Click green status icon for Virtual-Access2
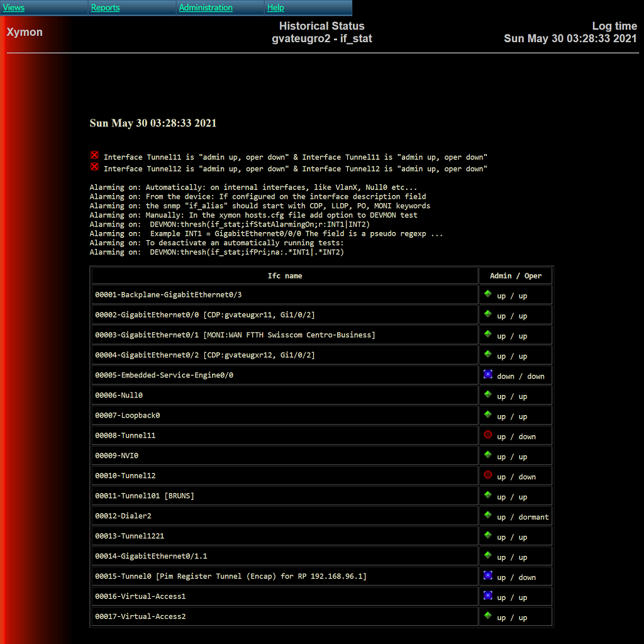Screen dimensions: 644x644 [x=487, y=616]
